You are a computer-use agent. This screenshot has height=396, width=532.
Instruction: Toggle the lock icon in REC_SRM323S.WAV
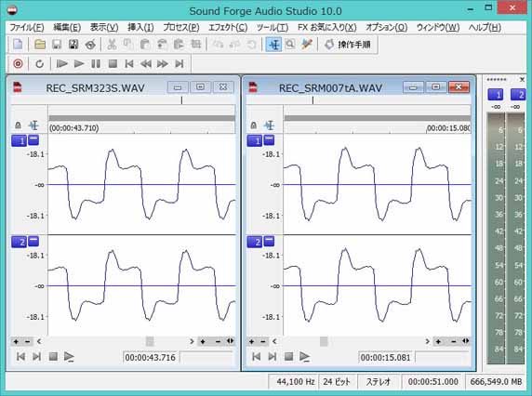pyautogui.click(x=18, y=125)
